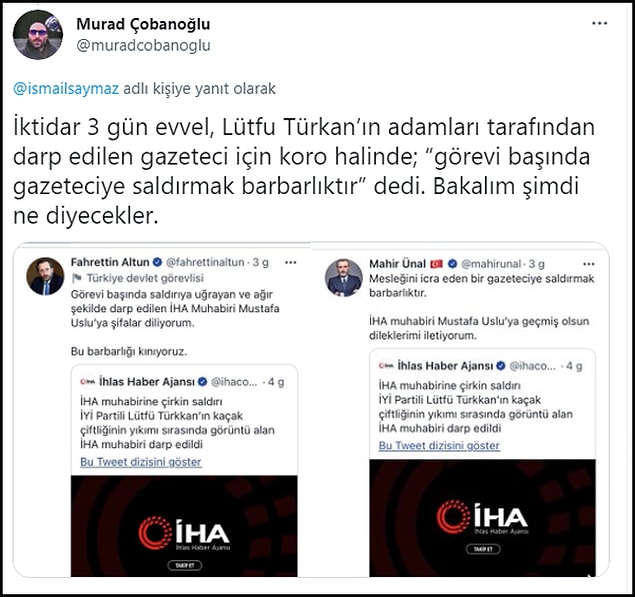
Task: Click the Turkish flag emoji beside Mahir Ünal
Action: (436, 264)
